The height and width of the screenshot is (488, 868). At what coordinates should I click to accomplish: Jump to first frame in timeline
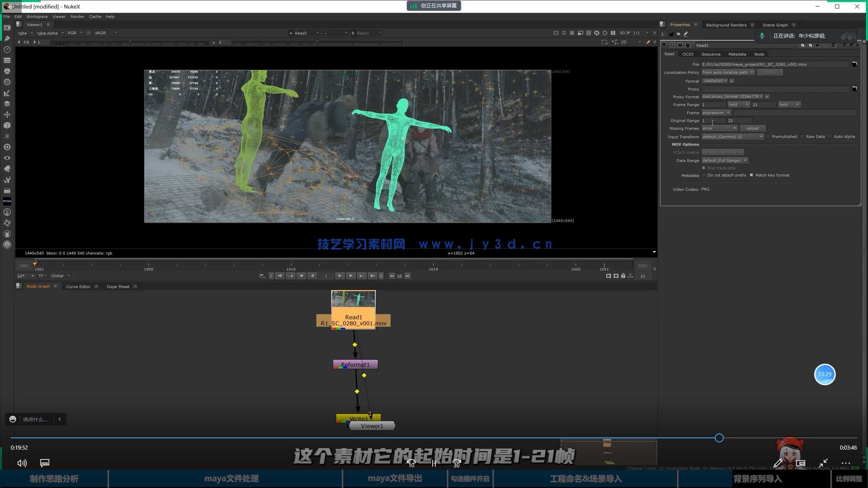point(280,276)
